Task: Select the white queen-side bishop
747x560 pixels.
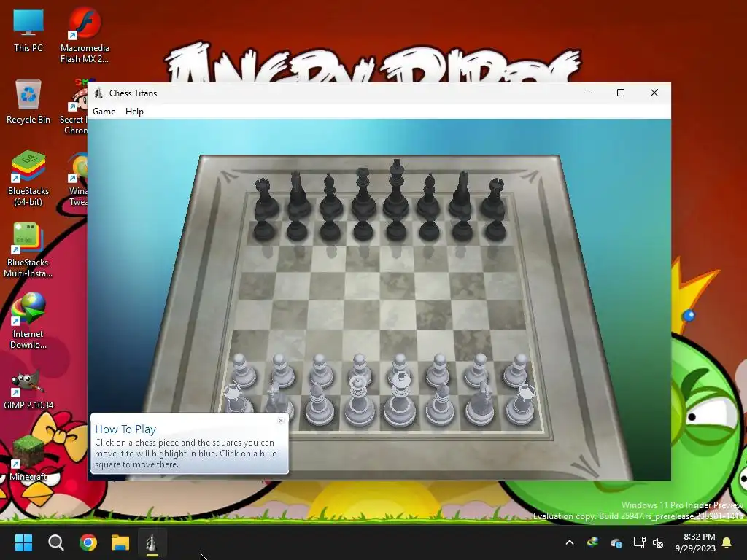Action: point(320,405)
